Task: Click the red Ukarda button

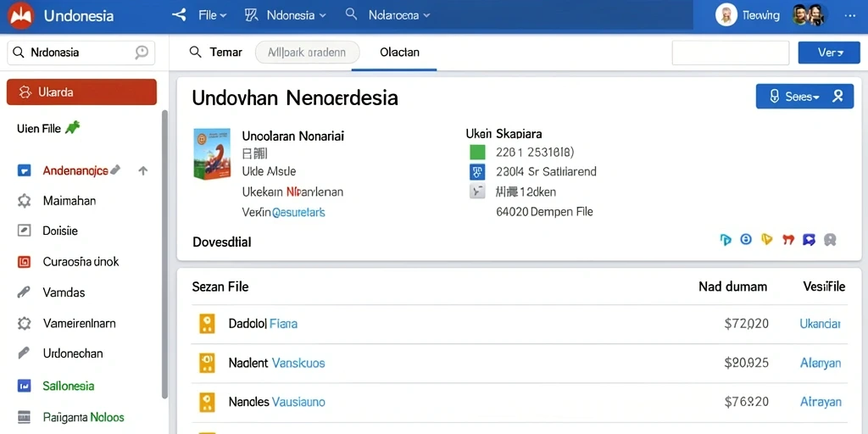Action: tap(82, 92)
